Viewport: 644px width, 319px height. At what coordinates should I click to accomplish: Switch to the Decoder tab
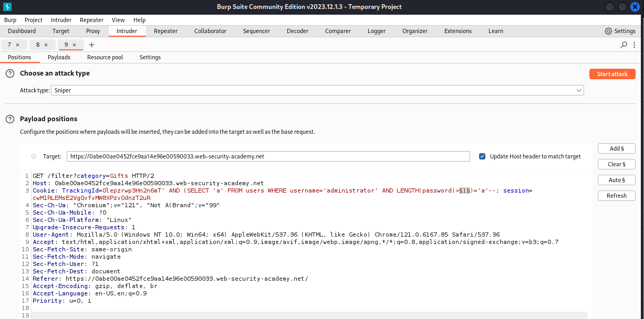(297, 31)
